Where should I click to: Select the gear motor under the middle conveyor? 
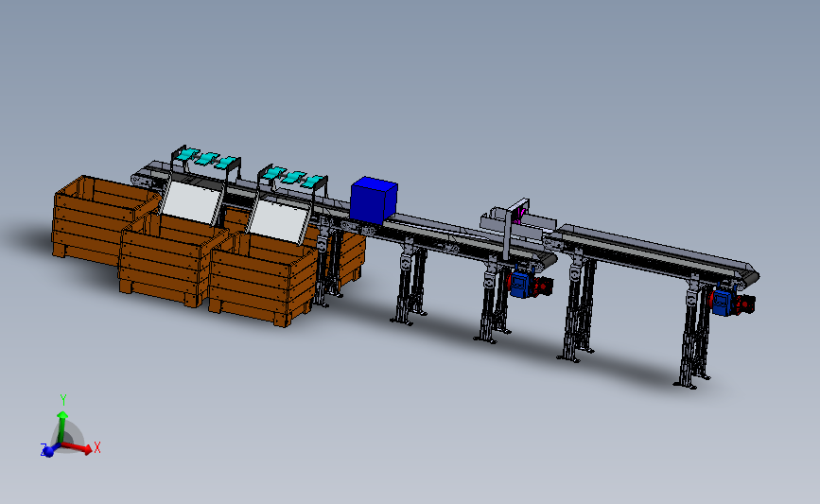point(528,285)
